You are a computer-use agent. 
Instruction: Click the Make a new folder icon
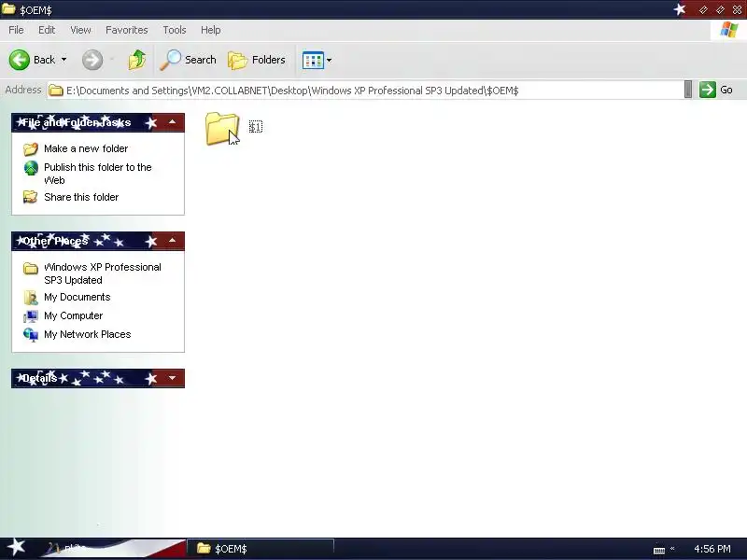(x=31, y=149)
